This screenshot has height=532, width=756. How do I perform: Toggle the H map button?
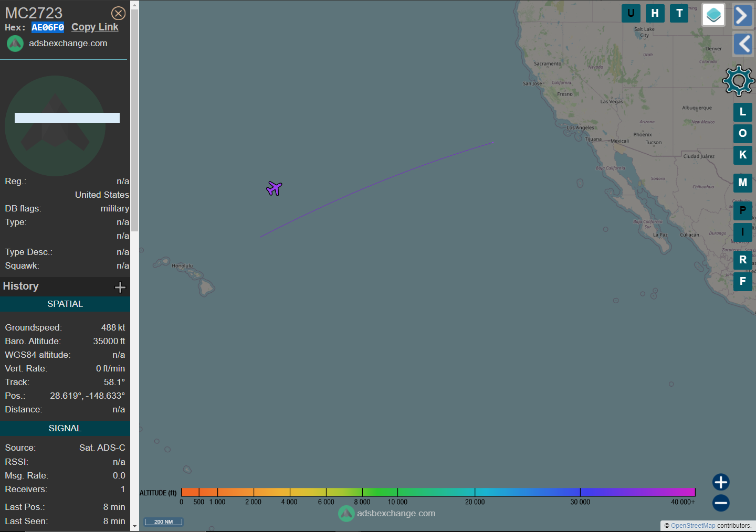click(x=655, y=13)
